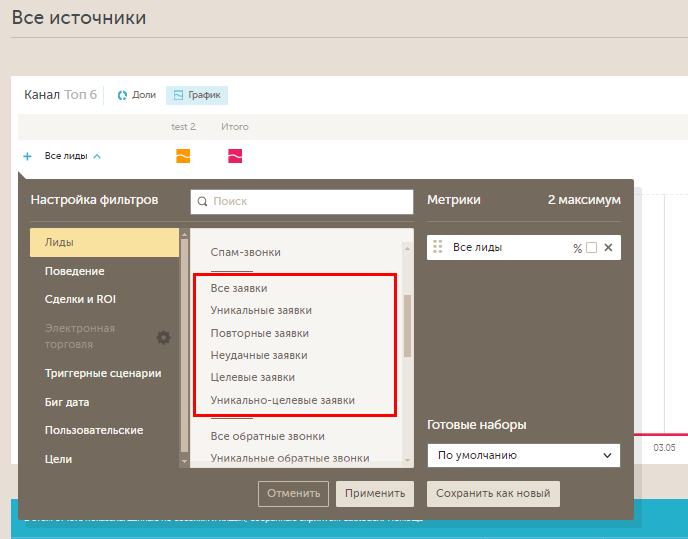Switch to the Доли chart view
Viewport: 688px width, 539px height.
[136, 95]
